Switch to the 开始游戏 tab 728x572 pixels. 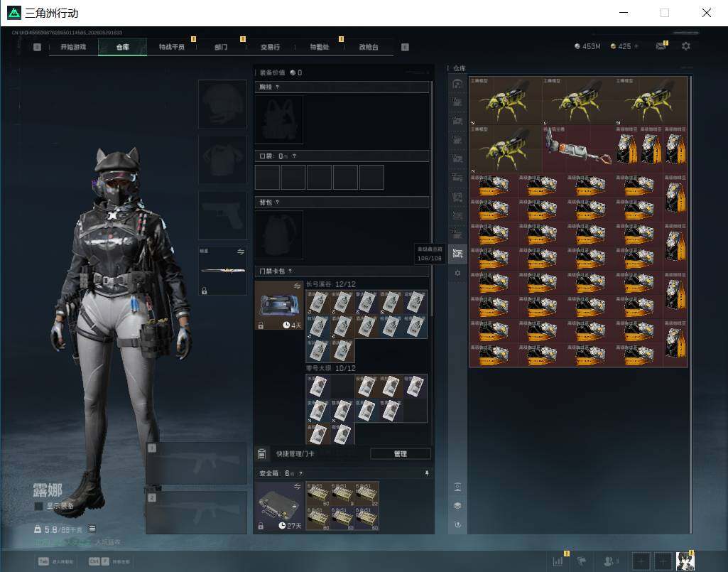point(73,47)
